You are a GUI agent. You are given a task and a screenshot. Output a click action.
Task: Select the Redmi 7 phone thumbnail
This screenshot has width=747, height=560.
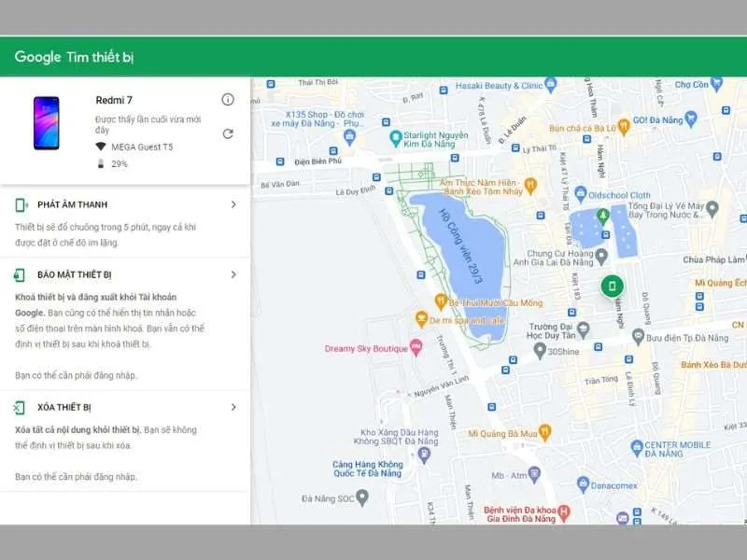46,123
